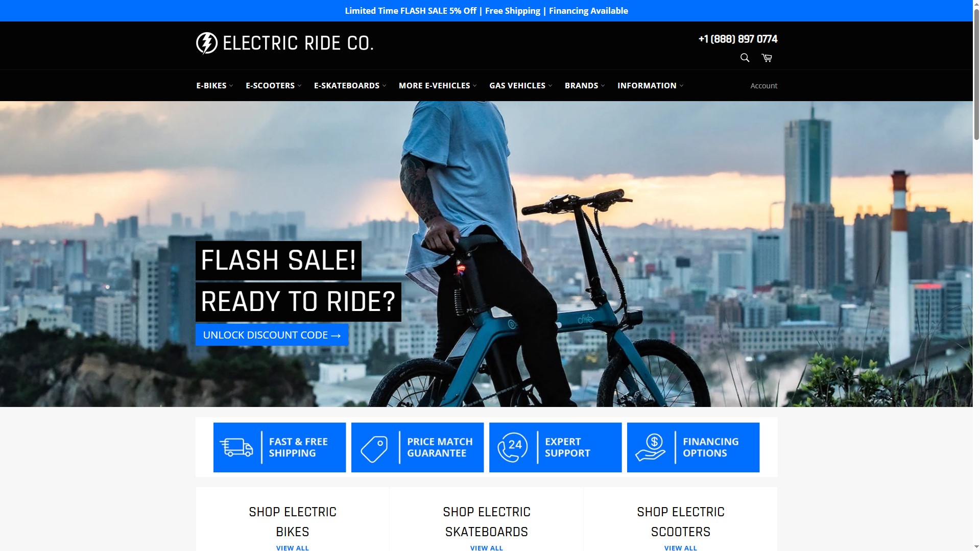Image resolution: width=980 pixels, height=551 pixels.
Task: Expand the E-Scooters dropdown menu
Action: (x=273, y=85)
